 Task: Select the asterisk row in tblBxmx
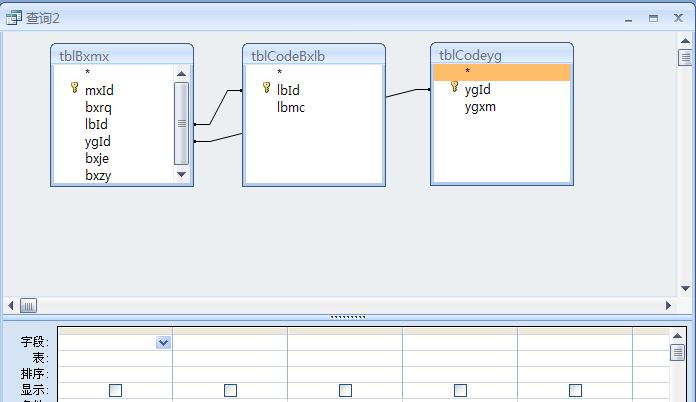[113, 72]
